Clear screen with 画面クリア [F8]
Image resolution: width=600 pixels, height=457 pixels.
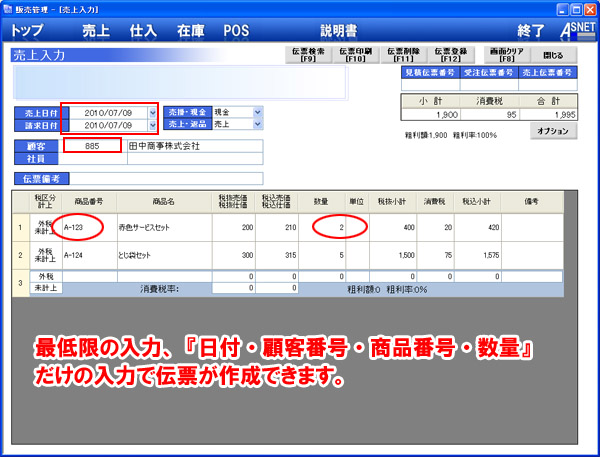coord(508,56)
